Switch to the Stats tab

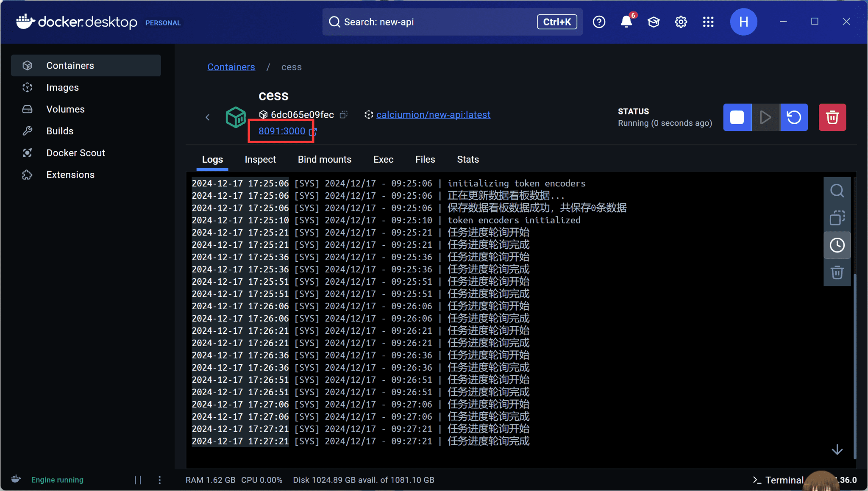pos(467,159)
